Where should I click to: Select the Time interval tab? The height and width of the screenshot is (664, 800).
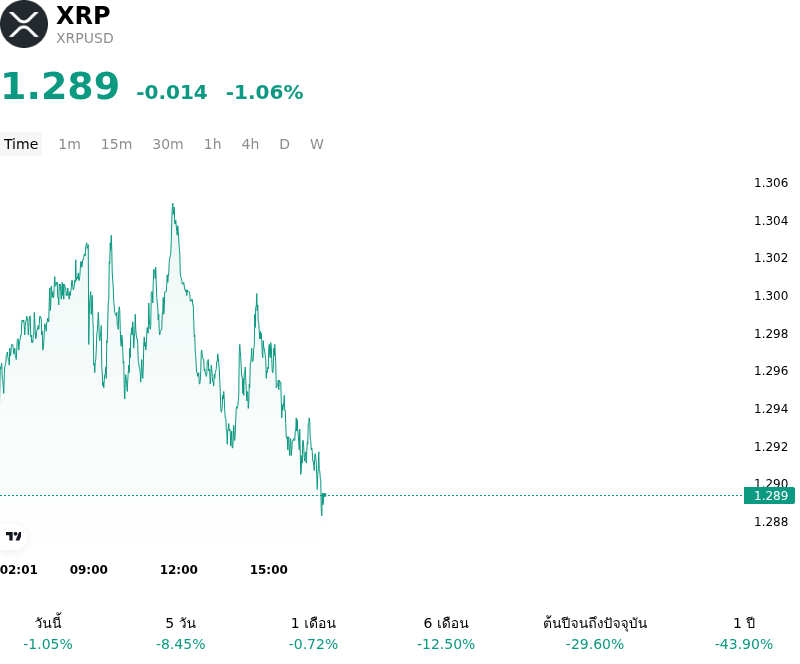point(21,144)
